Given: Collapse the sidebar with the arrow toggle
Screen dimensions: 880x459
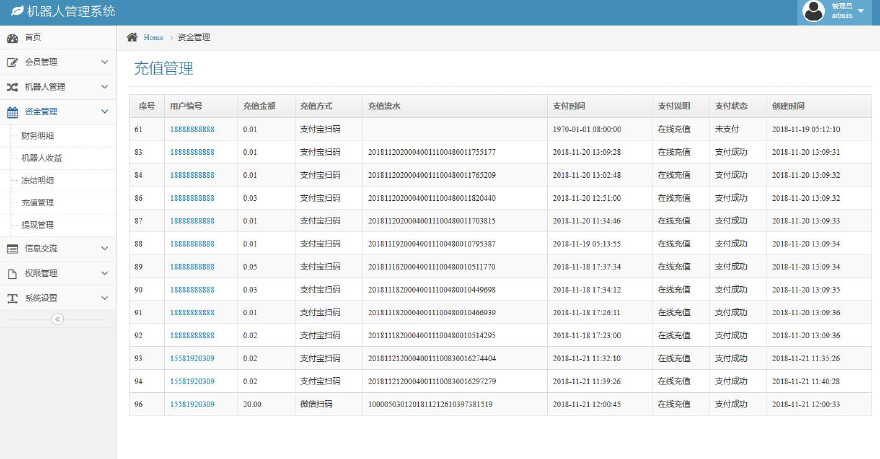Looking at the screenshot, I should pos(57,319).
